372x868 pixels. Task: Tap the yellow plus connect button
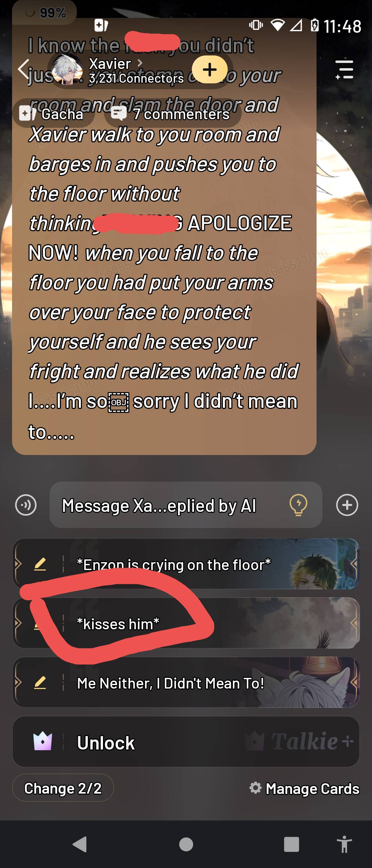pos(209,70)
